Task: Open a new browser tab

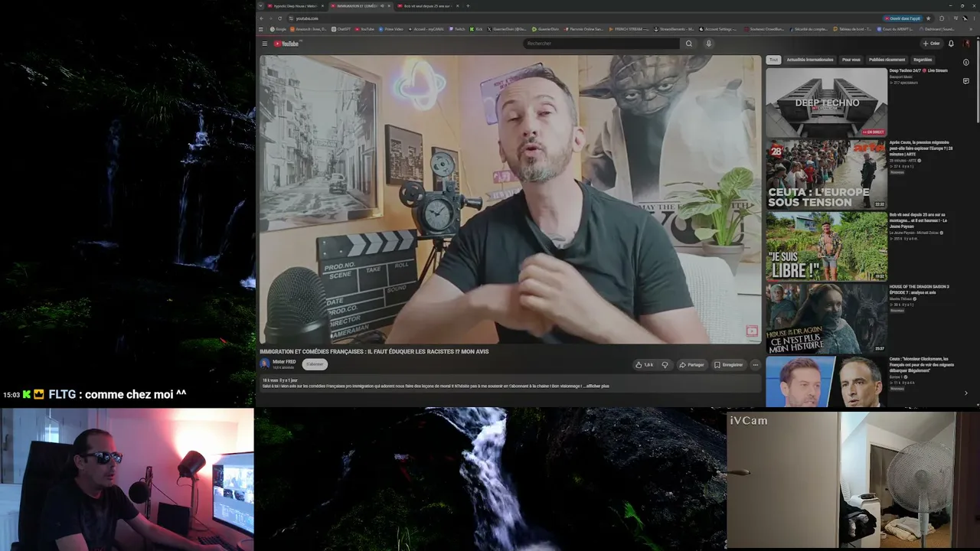Action: pos(468,6)
